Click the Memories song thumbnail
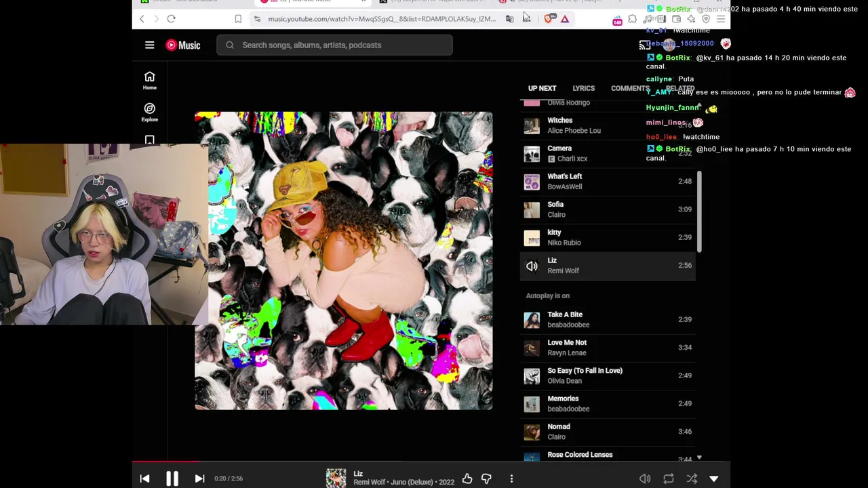The height and width of the screenshot is (488, 868). coord(532,404)
